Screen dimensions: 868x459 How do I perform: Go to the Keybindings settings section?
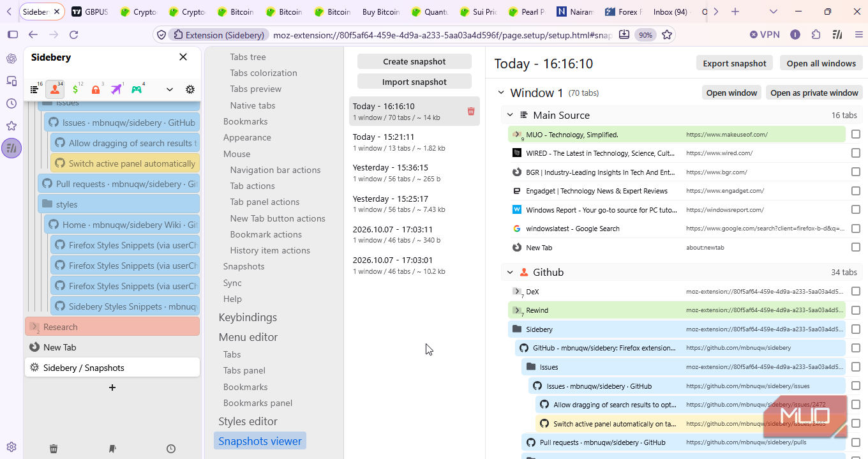(248, 317)
